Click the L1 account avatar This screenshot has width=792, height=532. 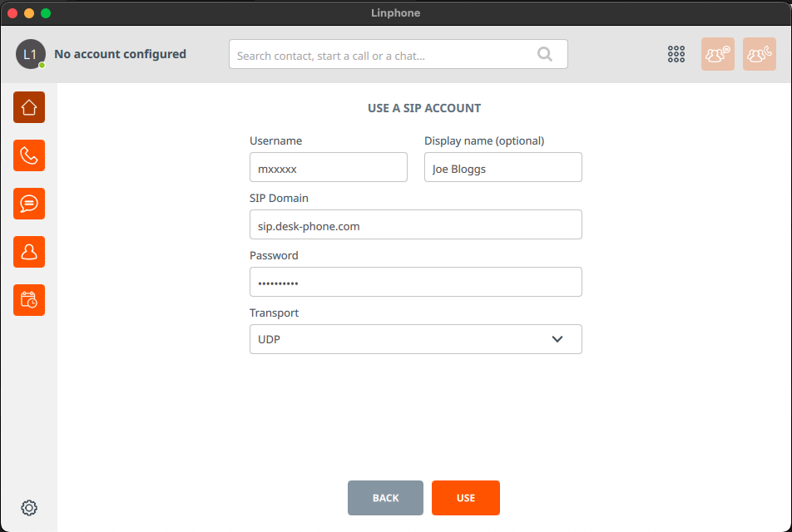[x=30, y=54]
